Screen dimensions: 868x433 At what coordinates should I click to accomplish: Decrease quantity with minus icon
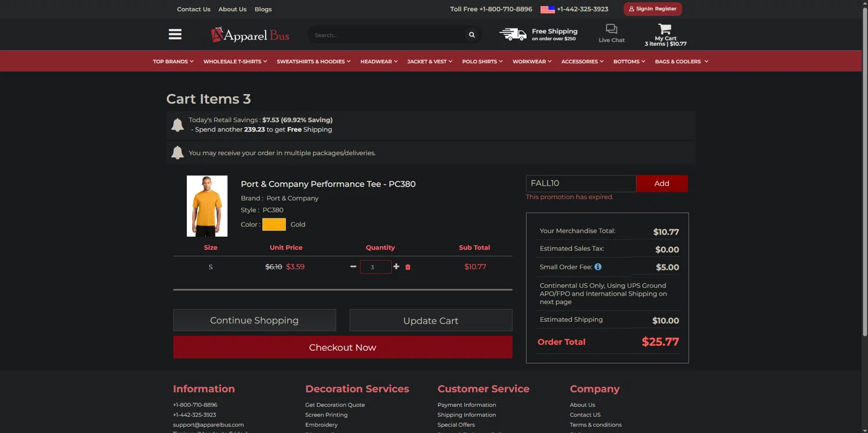click(353, 267)
